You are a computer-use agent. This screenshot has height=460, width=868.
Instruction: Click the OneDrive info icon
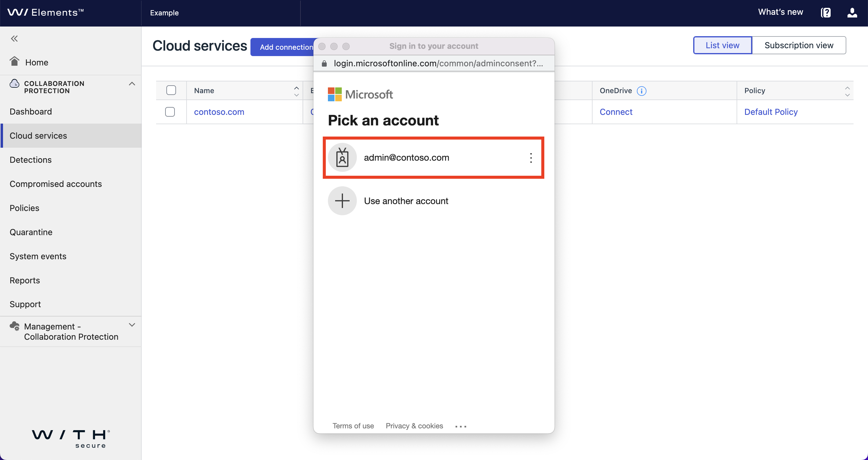[x=642, y=91]
